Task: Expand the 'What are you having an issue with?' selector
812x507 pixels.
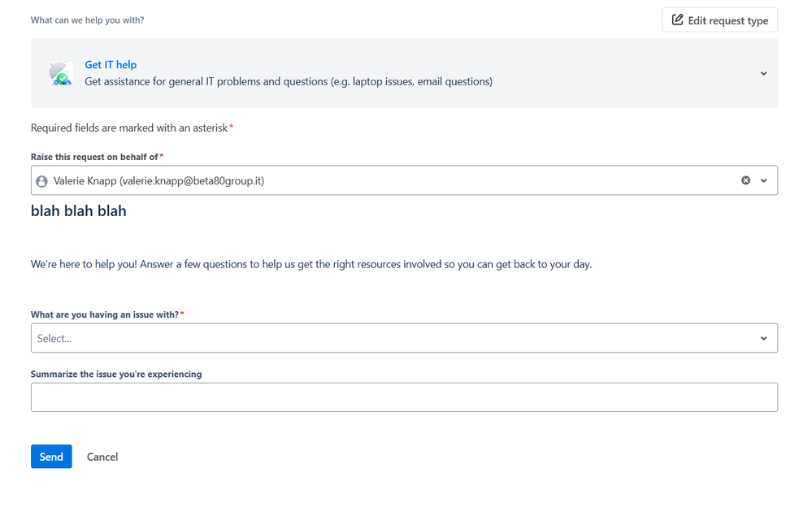Action: (762, 338)
